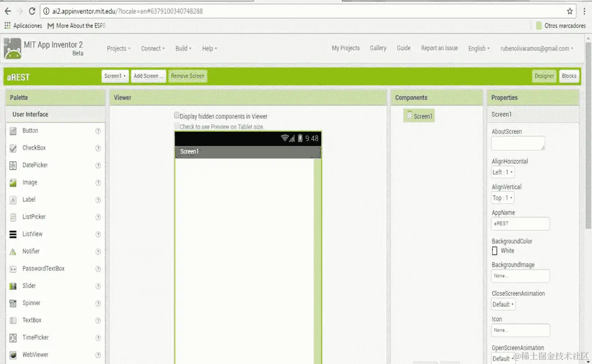Image resolution: width=592 pixels, height=364 pixels.
Task: Select the WebViewer palette icon
Action: [13, 355]
